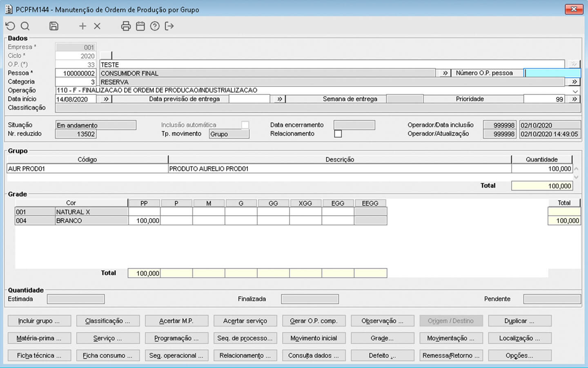Print the production order with printer icon
The image size is (588, 368).
126,26
